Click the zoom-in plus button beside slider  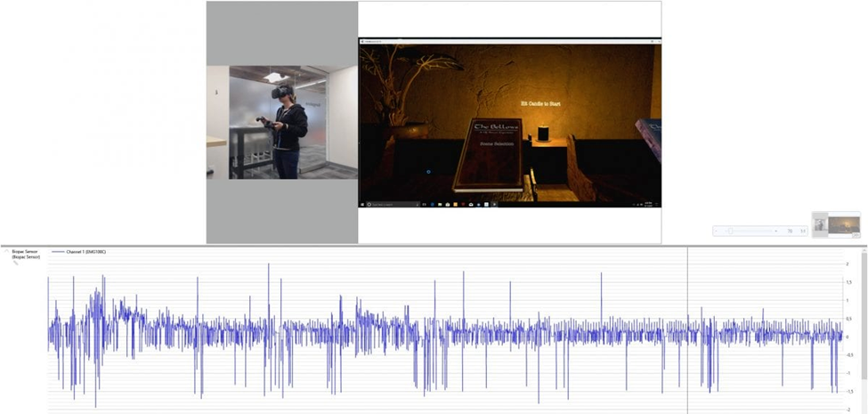tap(776, 231)
